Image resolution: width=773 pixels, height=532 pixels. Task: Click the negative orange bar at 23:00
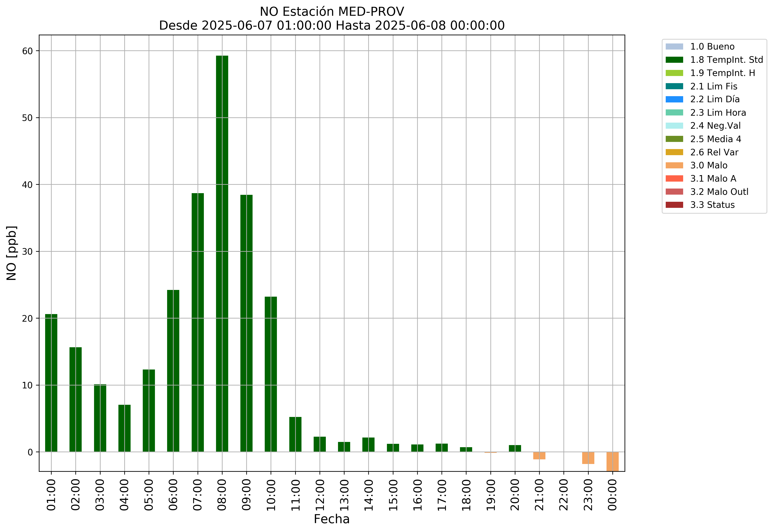point(588,458)
